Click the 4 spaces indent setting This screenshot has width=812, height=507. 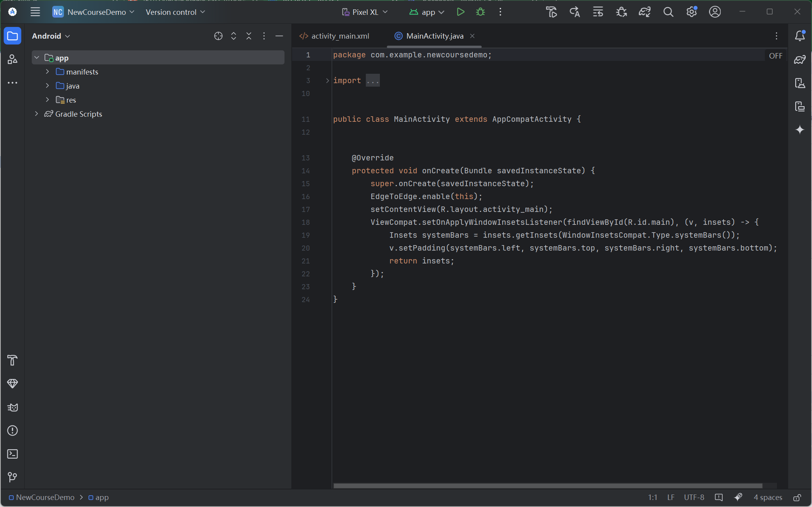tap(768, 498)
